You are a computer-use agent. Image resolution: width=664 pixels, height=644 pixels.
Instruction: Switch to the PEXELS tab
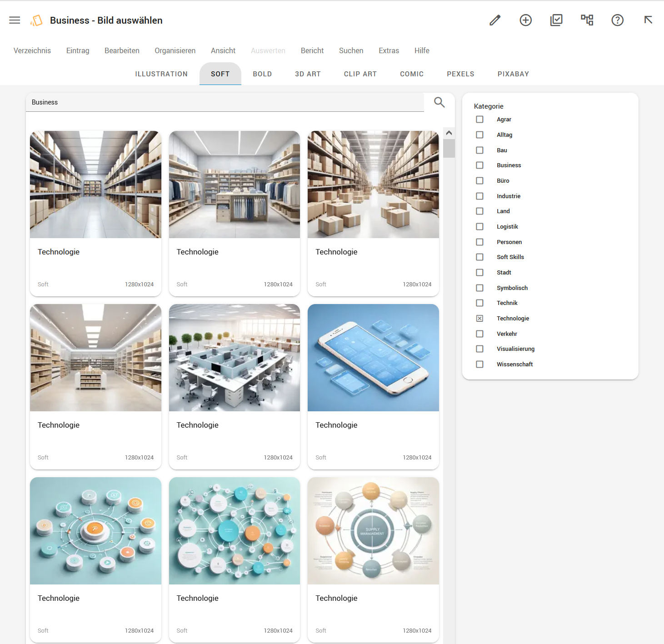pos(460,74)
